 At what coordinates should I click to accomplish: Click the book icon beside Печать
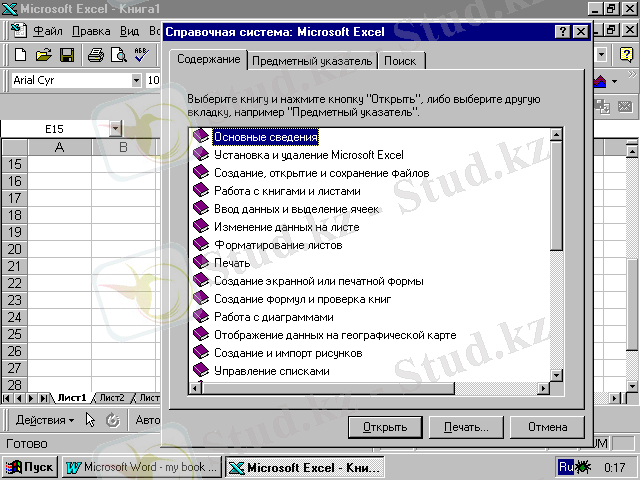(x=201, y=262)
